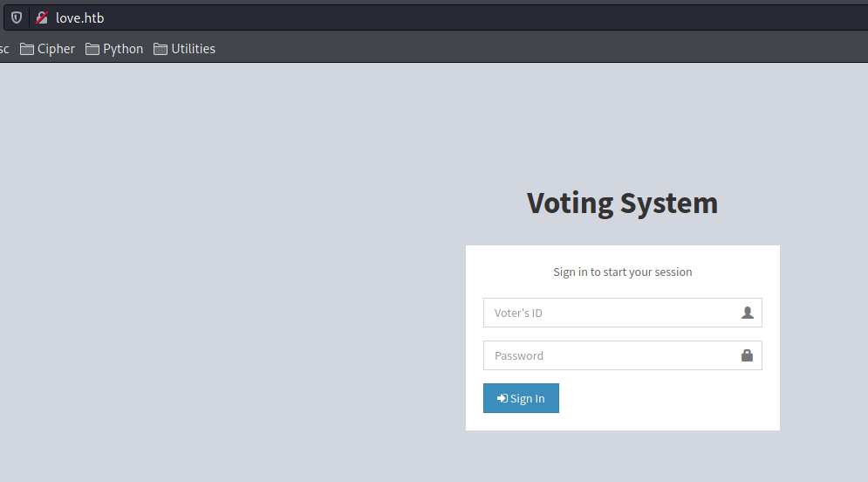
Task: Click the person icon in Voter's ID field
Action: coord(747,313)
